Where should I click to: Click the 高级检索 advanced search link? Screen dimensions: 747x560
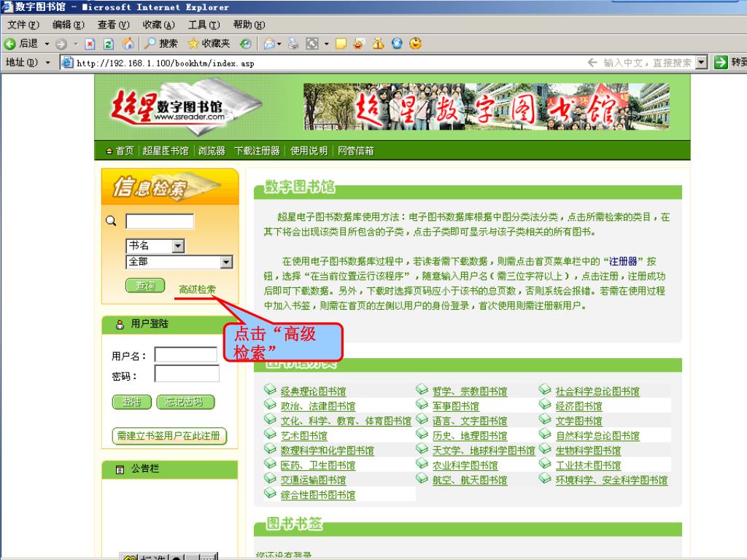(x=197, y=289)
